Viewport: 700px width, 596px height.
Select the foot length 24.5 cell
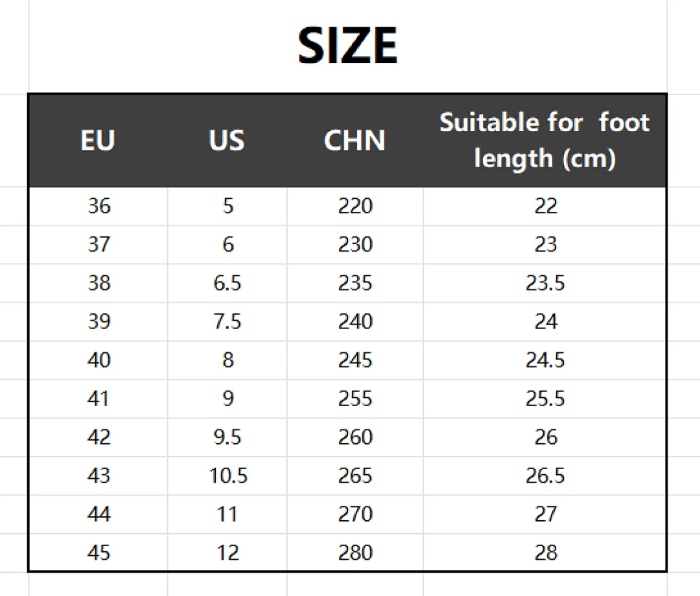click(x=545, y=360)
